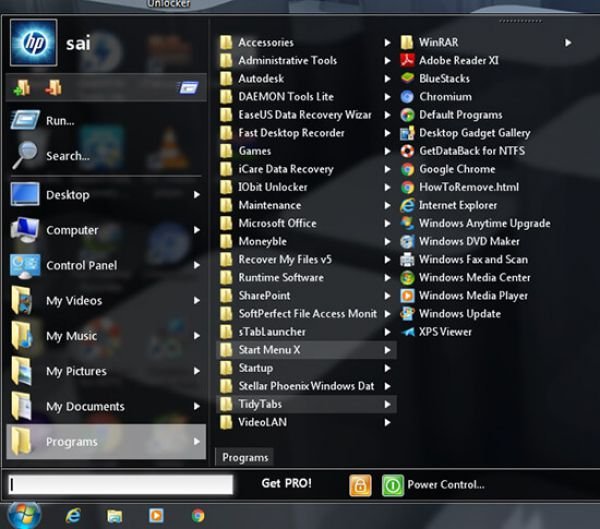This screenshot has width=600, height=529.
Task: Click the My Videos folder icon
Action: click(x=22, y=300)
